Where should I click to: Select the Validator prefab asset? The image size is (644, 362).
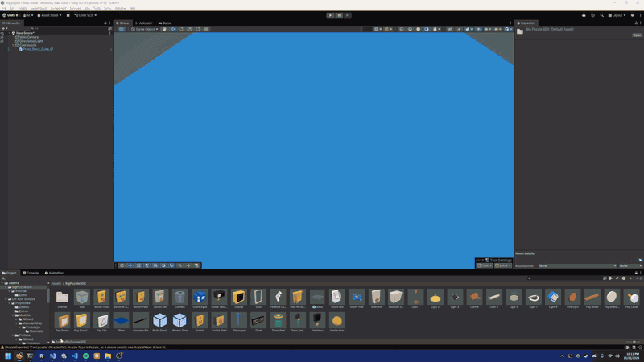point(317,323)
